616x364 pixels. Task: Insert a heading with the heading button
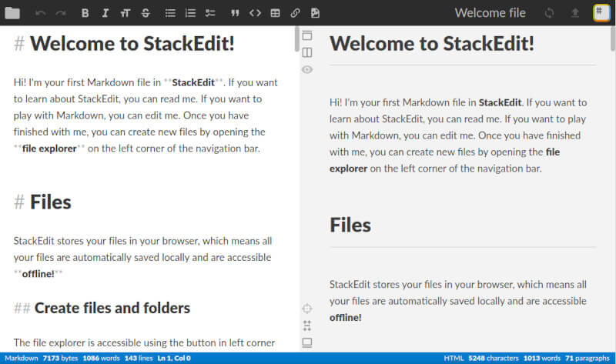tap(125, 13)
